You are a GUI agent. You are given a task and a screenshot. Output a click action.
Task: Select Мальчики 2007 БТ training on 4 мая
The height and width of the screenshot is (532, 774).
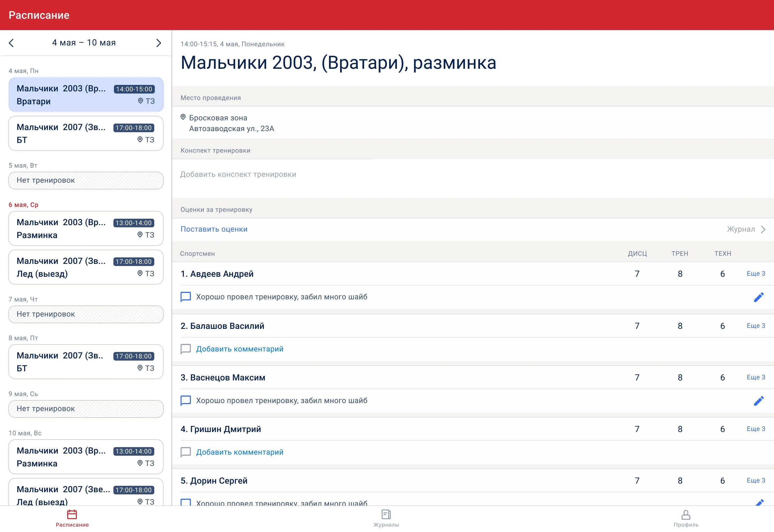86,133
